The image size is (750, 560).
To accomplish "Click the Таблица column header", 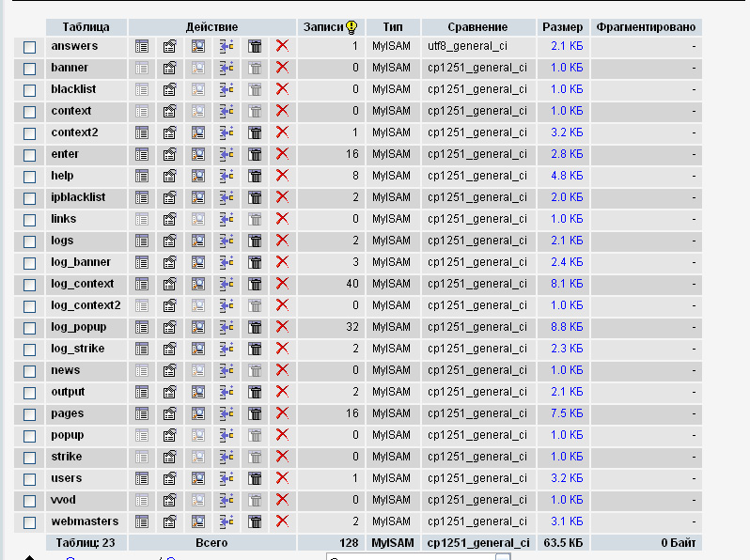I will 86,27.
